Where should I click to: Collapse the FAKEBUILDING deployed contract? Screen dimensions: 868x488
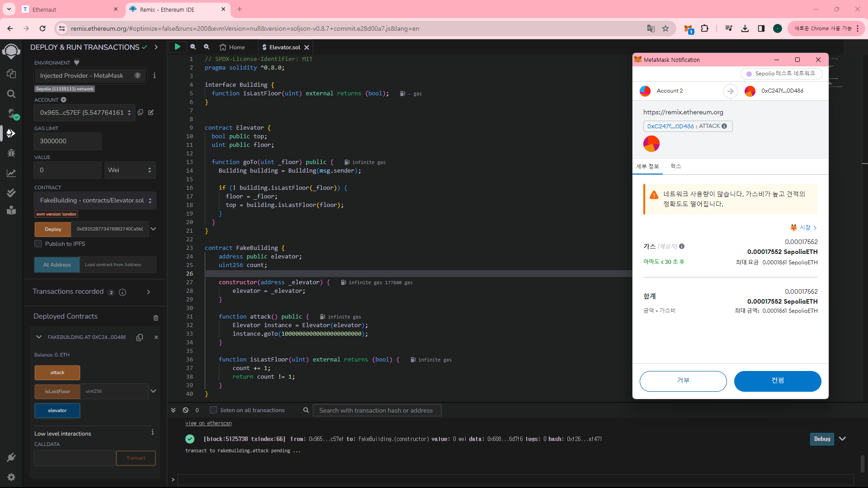(39, 337)
